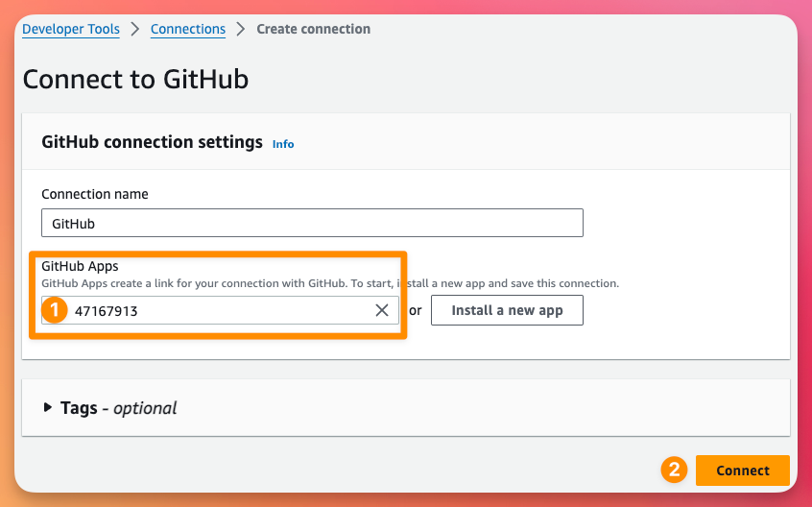Go to the Connections breadcrumb link

point(188,29)
